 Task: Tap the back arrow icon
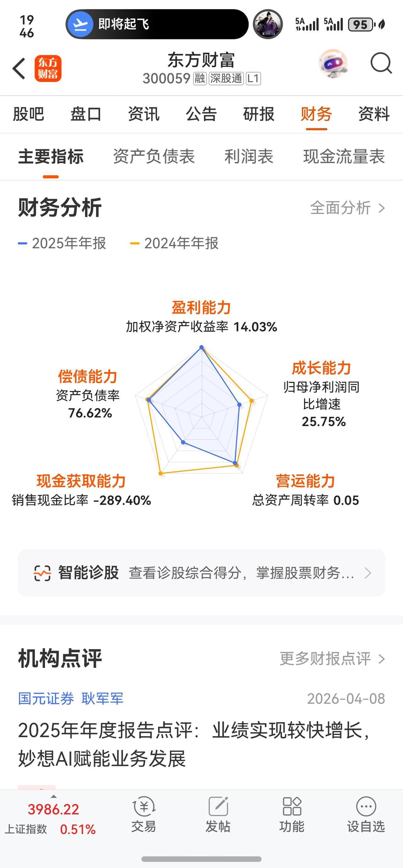coord(19,68)
